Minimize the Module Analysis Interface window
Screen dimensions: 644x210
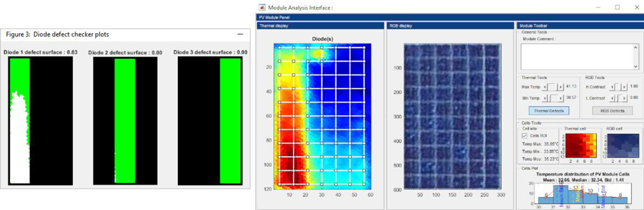tap(598, 7)
